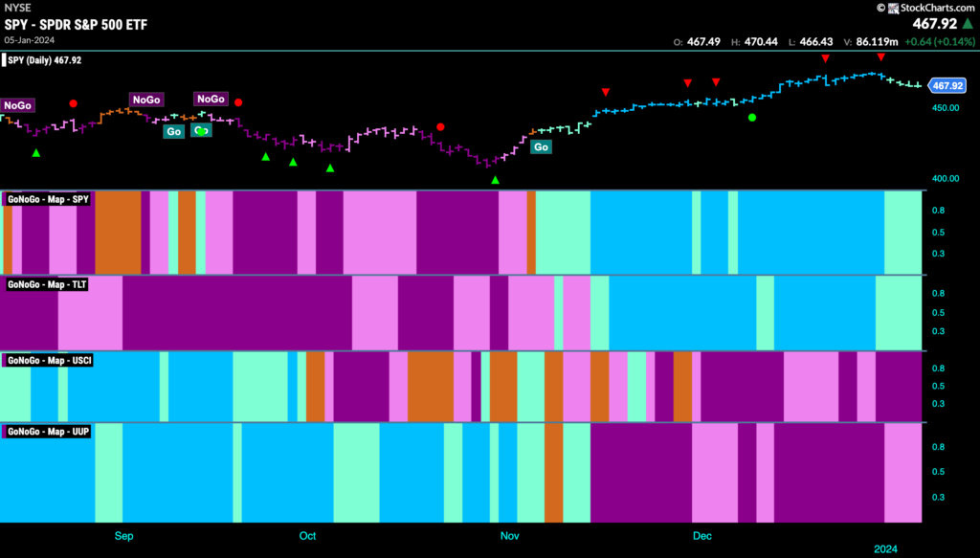Click the high value 470.44
Image resolution: width=980 pixels, height=558 pixels.
[x=761, y=42]
